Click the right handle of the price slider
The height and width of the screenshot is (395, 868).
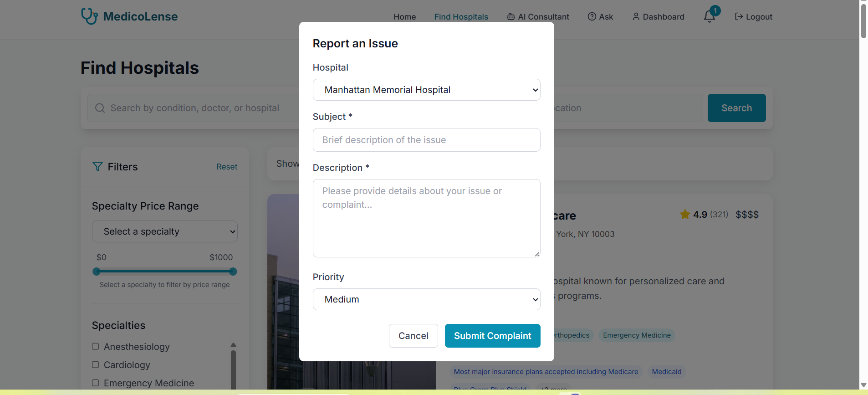coord(233,272)
